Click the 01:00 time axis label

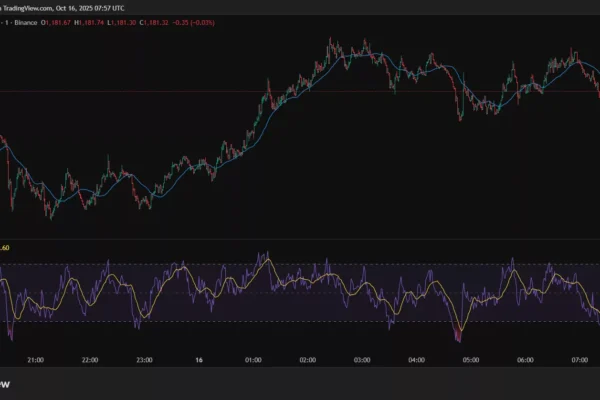[253, 358]
